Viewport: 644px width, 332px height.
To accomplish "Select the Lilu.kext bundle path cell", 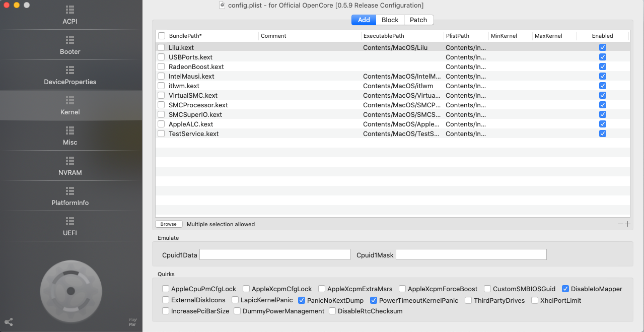I will pyautogui.click(x=181, y=47).
